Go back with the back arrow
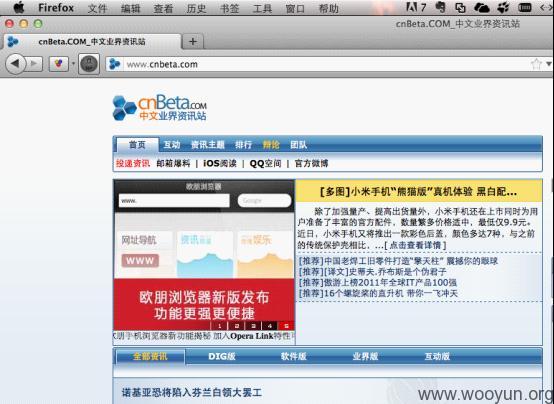Viewport: 554px width, 404px height. pos(16,64)
